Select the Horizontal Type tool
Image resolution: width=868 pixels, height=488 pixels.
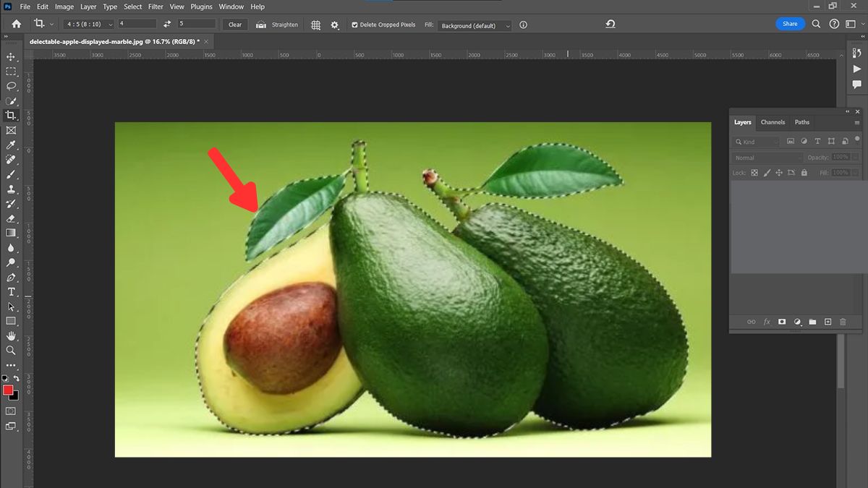point(11,292)
